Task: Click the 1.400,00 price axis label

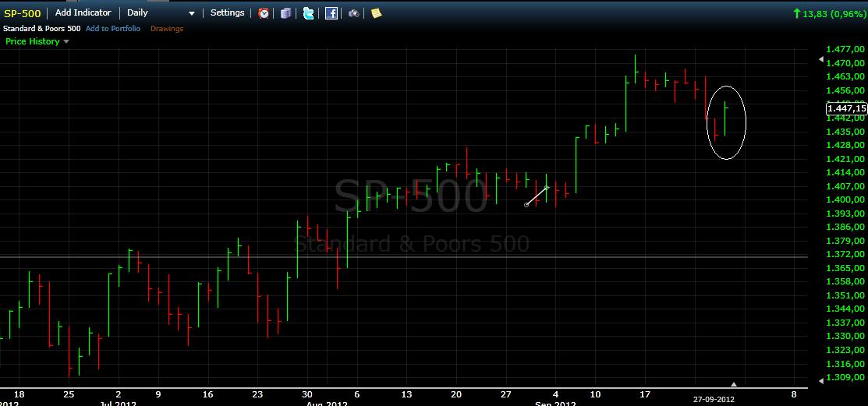Action: click(x=845, y=199)
